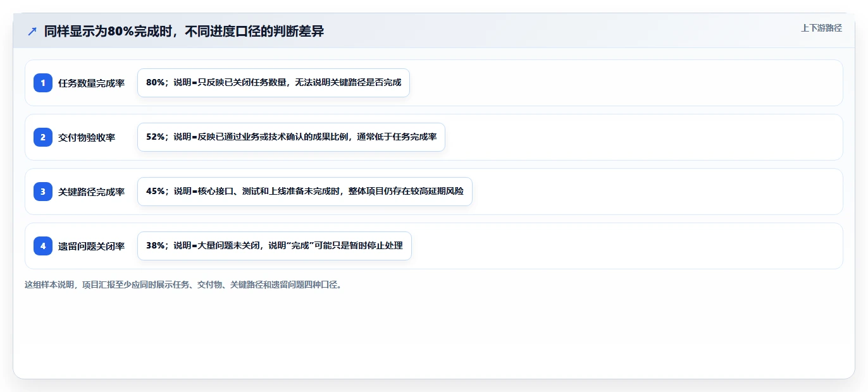Click step number badge 2
The image size is (868, 392).
click(43, 137)
